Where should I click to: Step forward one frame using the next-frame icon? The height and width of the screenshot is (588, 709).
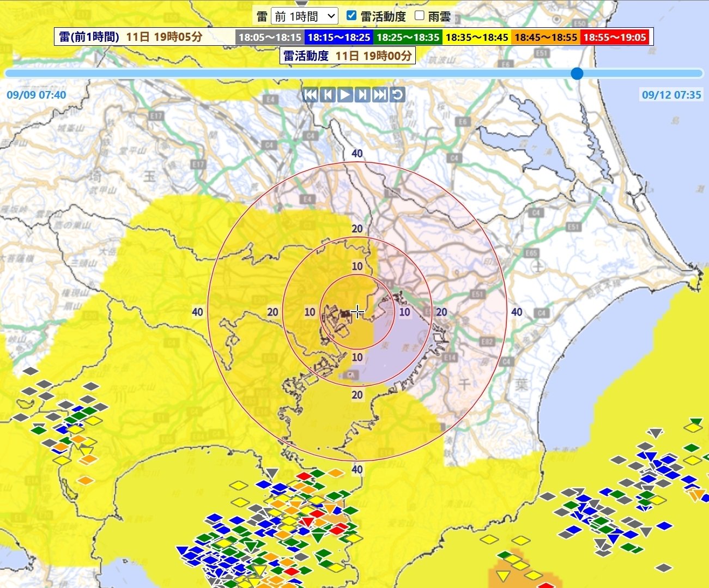tap(362, 95)
